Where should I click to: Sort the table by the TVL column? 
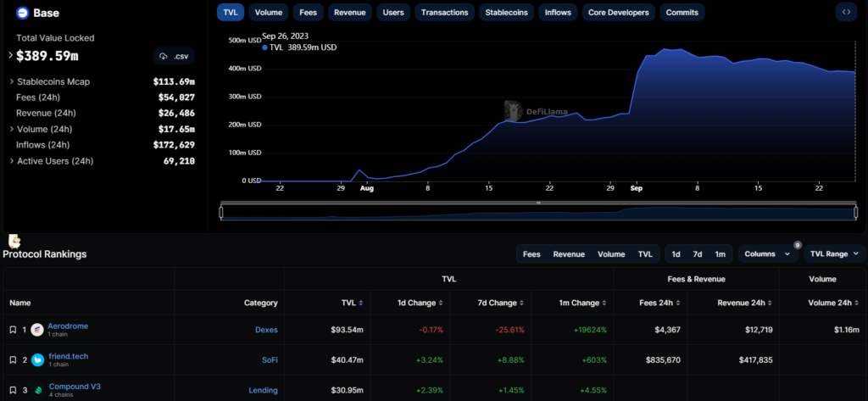pos(349,303)
